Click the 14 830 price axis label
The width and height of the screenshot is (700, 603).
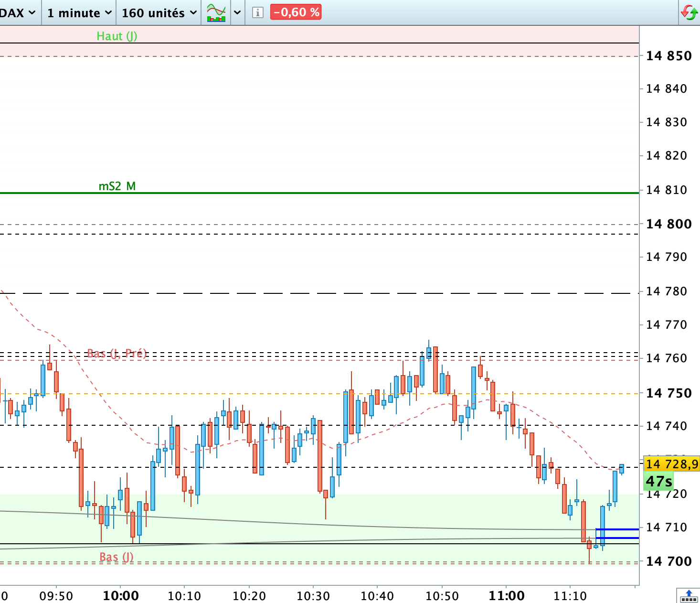tap(667, 122)
